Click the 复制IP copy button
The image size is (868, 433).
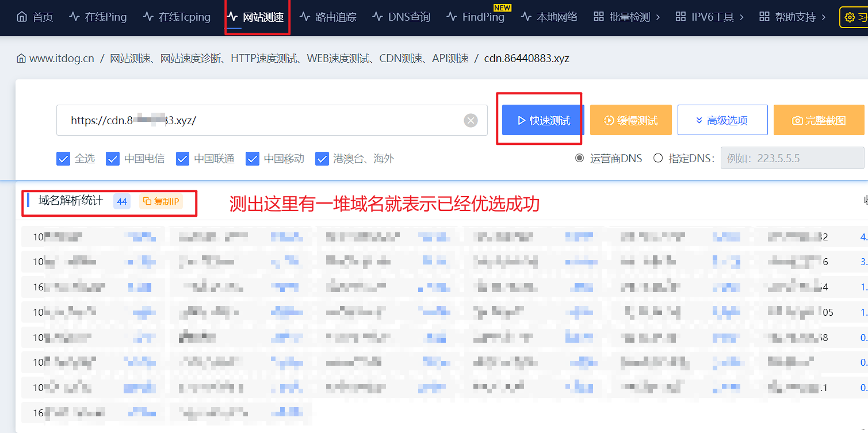coord(161,201)
